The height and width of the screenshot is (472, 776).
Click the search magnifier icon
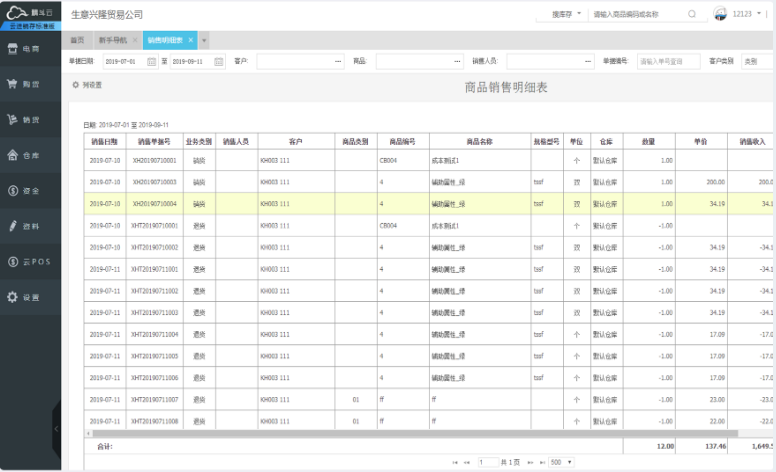692,14
